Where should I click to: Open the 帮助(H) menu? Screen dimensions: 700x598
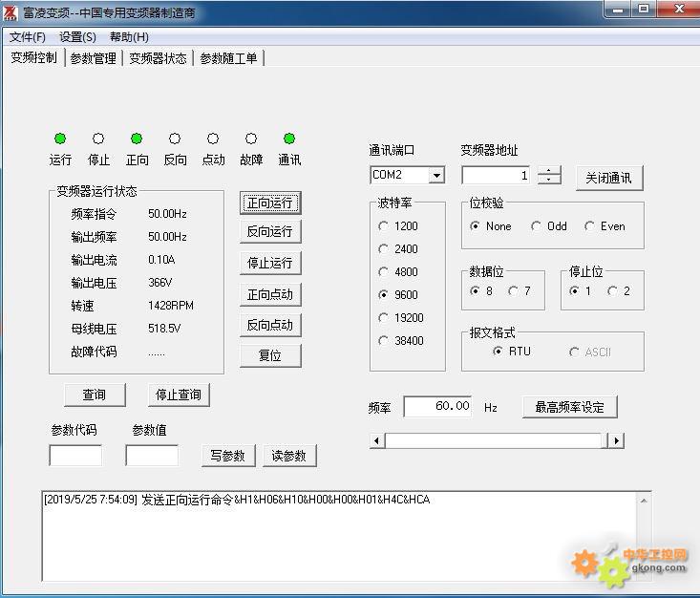tap(129, 37)
